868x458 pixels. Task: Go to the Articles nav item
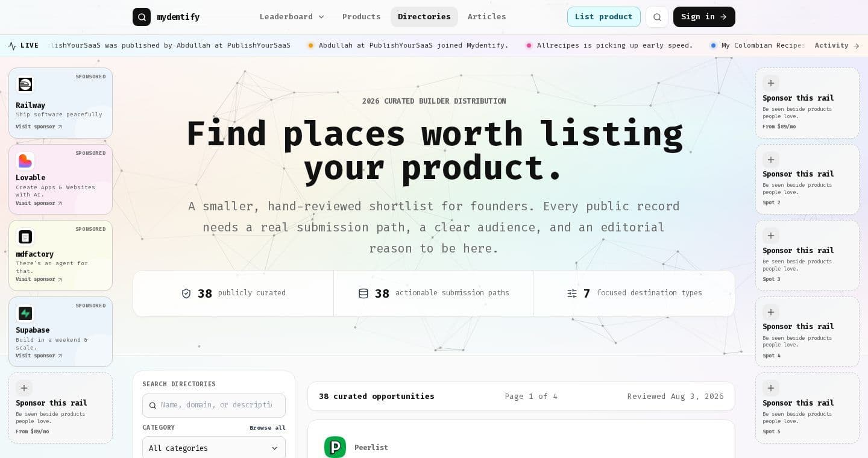487,17
